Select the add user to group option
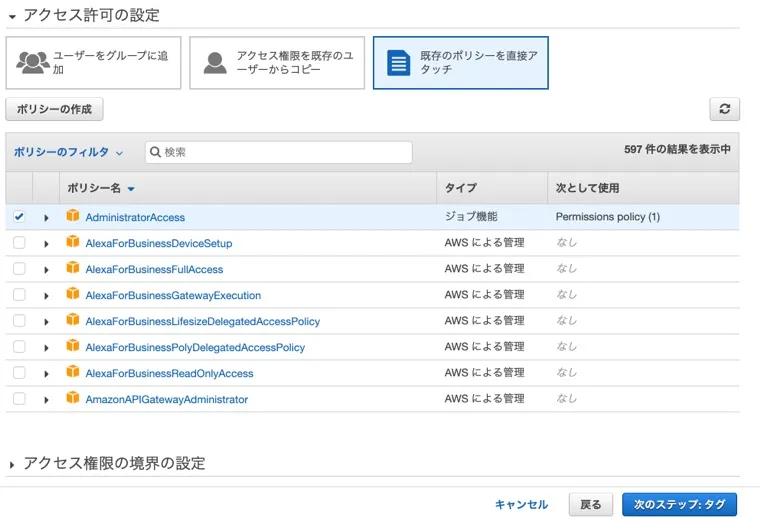This screenshot has height=518, width=760. [x=93, y=63]
